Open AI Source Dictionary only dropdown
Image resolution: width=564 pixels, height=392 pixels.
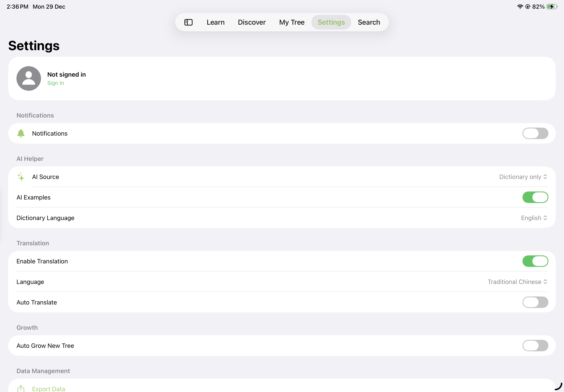click(523, 177)
